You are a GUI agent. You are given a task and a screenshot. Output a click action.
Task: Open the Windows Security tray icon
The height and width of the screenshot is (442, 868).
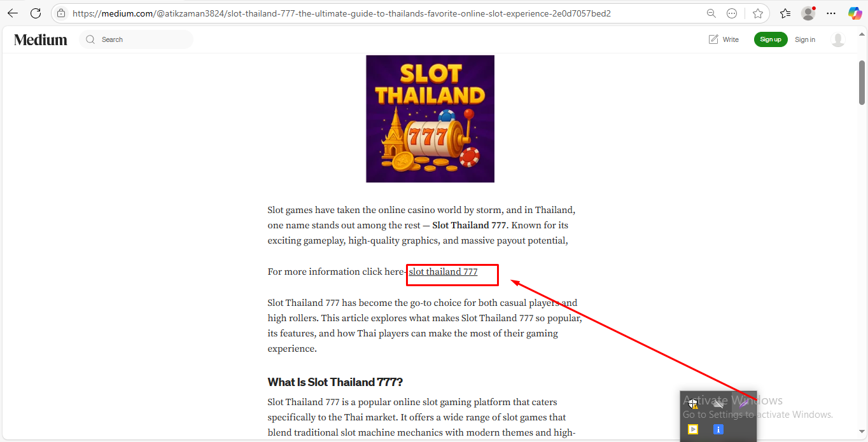[692, 403]
